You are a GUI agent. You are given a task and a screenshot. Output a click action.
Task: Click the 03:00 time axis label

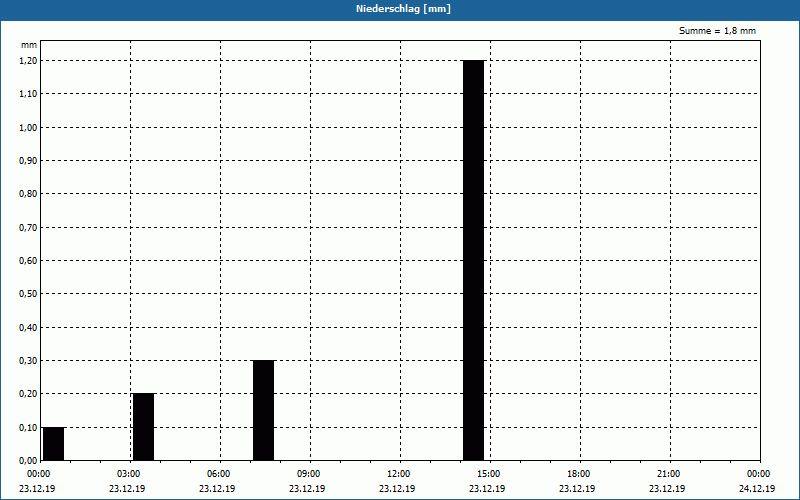point(128,474)
